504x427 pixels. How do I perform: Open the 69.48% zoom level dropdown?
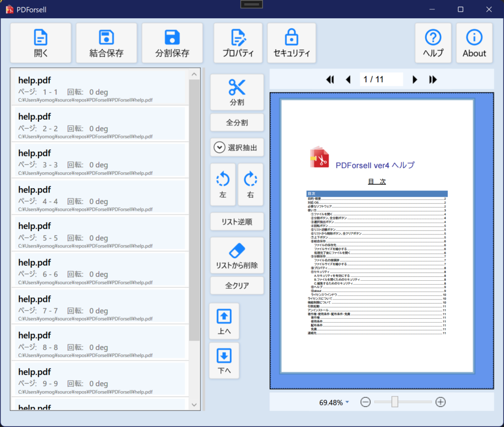334,402
